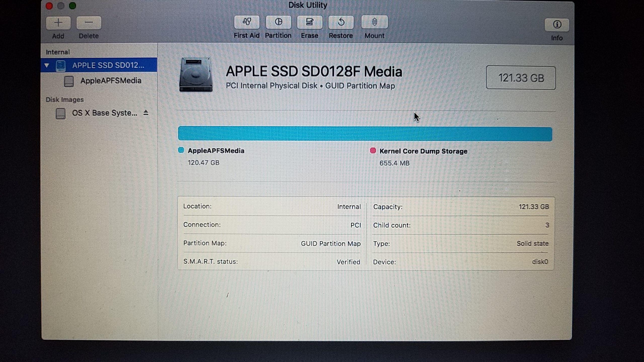This screenshot has height=362, width=644.
Task: Click the S.M.A.R.T. status Verified value
Action: pos(348,262)
